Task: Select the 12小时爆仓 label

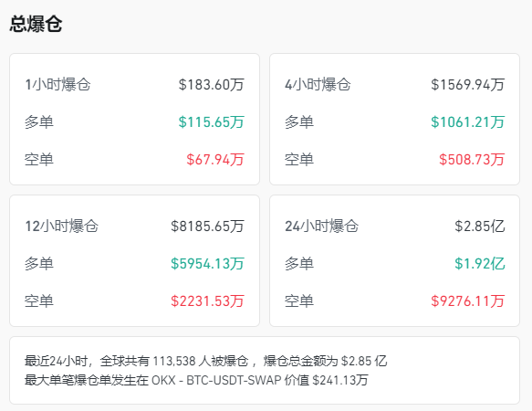Action: (x=62, y=227)
